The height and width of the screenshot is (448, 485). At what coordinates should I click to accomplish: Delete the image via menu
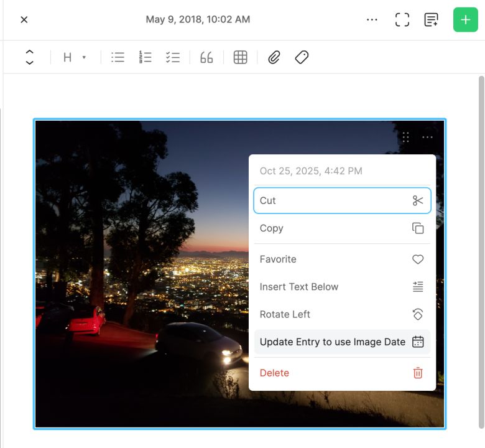(342, 373)
